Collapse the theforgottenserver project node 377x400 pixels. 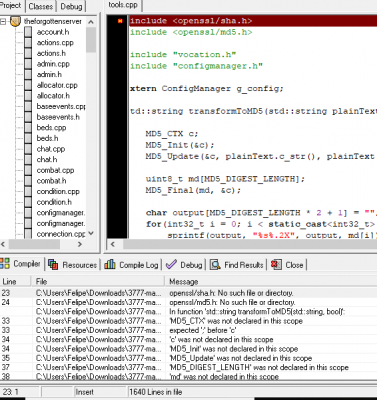point(3,22)
